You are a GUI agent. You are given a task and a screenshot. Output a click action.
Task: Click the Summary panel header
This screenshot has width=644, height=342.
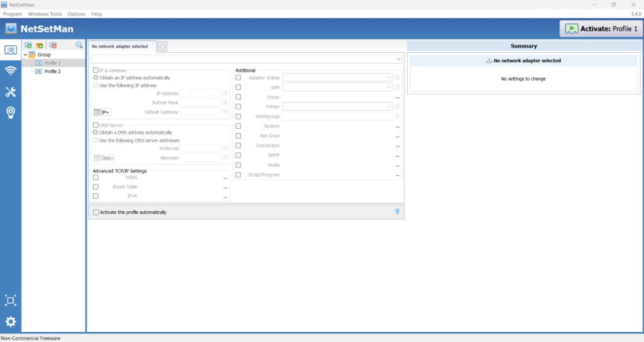pyautogui.click(x=524, y=46)
